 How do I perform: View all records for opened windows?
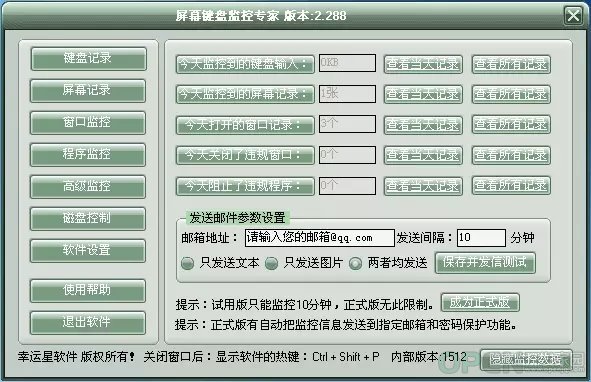click(511, 124)
